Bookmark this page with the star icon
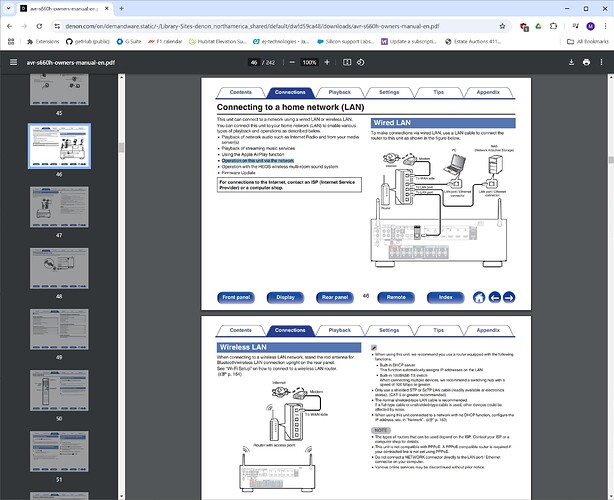This screenshot has width=614, height=500. coord(502,26)
